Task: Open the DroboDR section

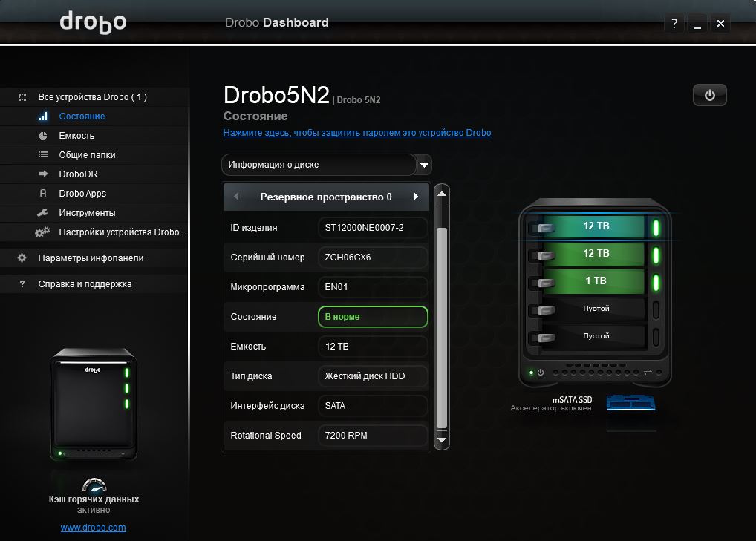Action: tap(78, 174)
